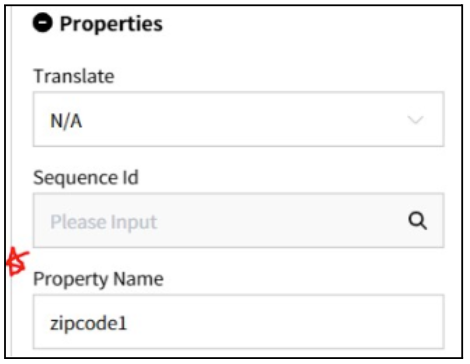Click the chevron arrow in Translate dropdown
This screenshot has height=364, width=470.
pos(416,119)
